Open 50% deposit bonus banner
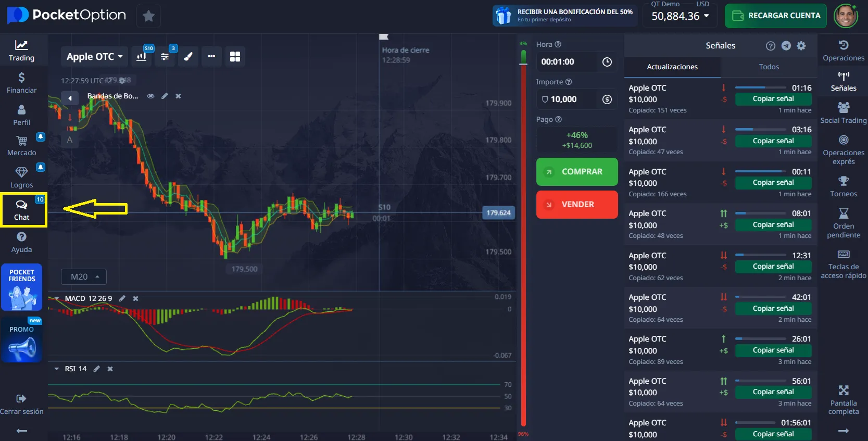The width and height of the screenshot is (868, 441). click(565, 16)
